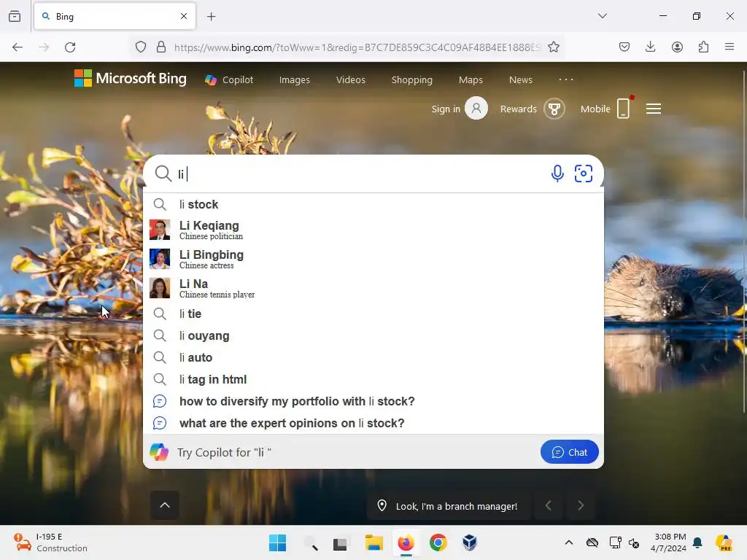Click the Mobile phone icon

[x=624, y=108]
